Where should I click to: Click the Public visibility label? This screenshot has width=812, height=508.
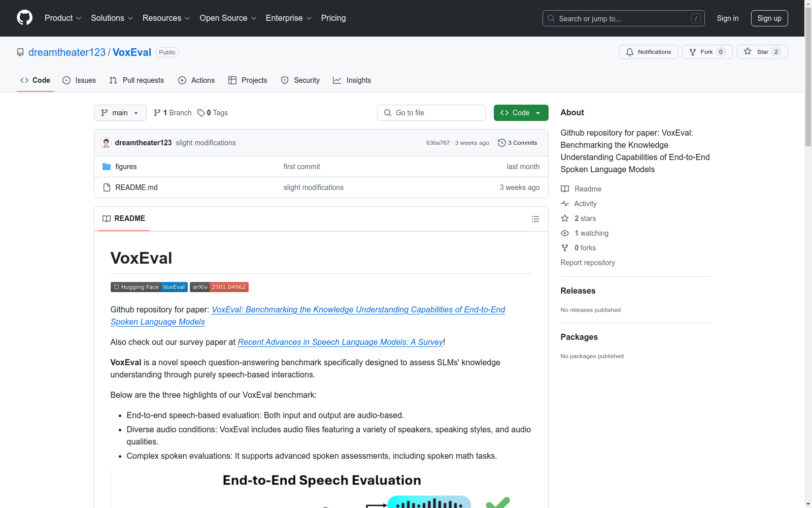click(x=167, y=52)
